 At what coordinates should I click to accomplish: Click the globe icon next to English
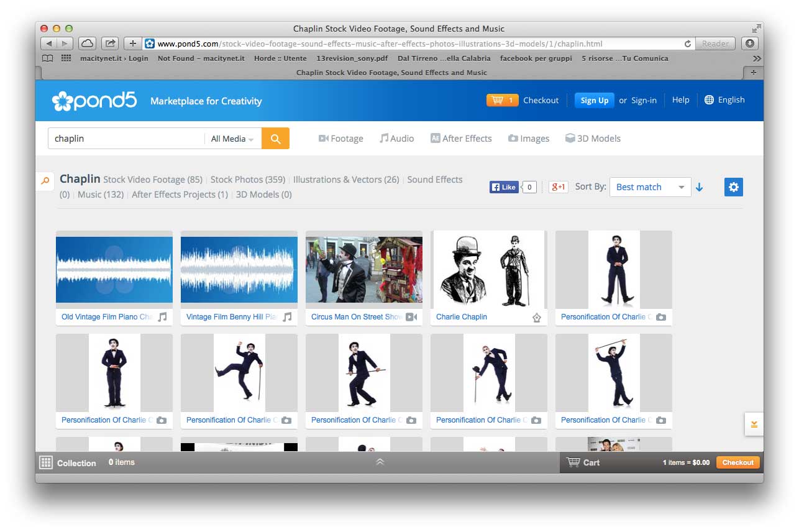[709, 100]
